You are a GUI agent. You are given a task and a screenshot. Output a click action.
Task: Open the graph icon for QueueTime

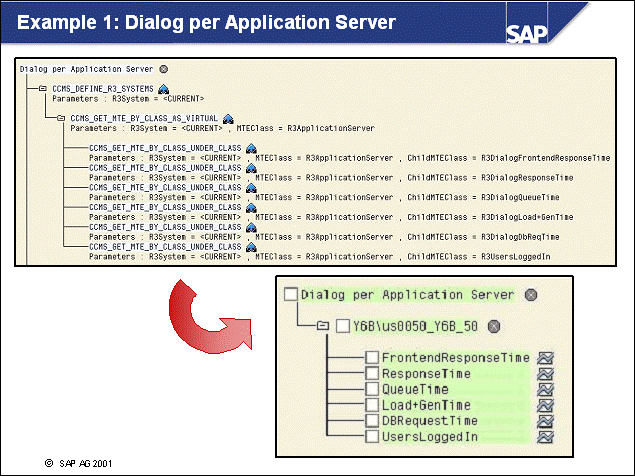(545, 390)
